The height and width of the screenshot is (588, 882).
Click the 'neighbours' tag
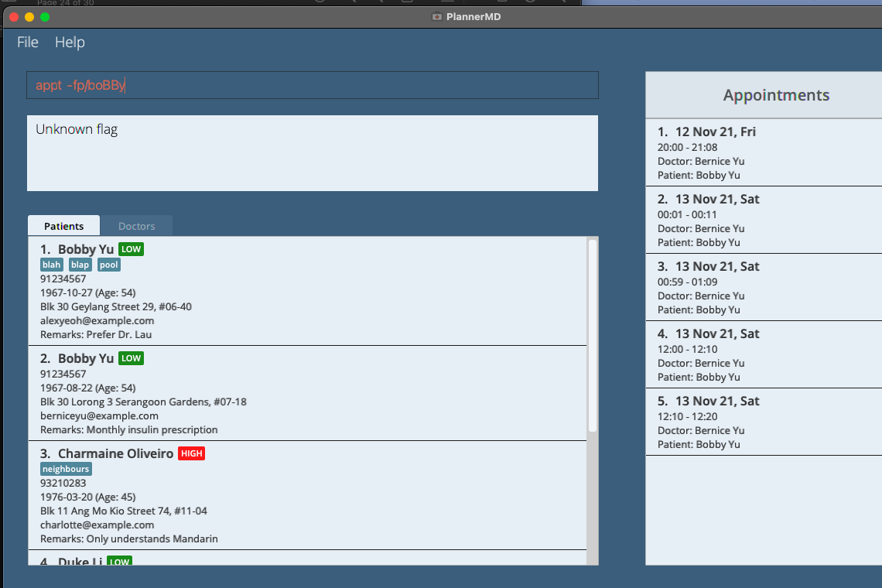click(x=66, y=469)
